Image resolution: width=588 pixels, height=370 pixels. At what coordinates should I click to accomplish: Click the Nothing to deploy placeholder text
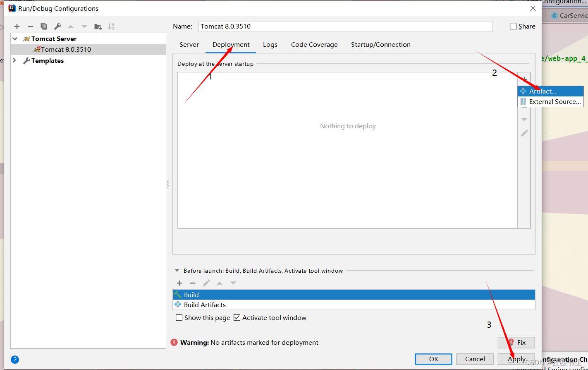point(348,126)
